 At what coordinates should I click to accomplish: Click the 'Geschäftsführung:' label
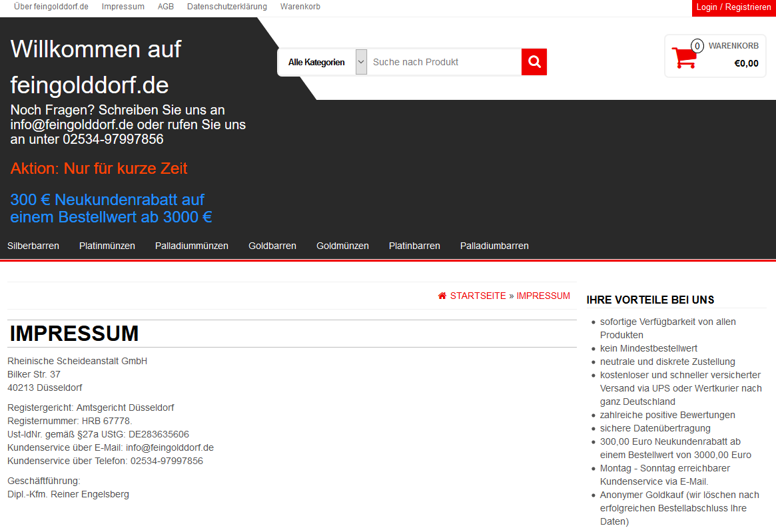(x=44, y=481)
